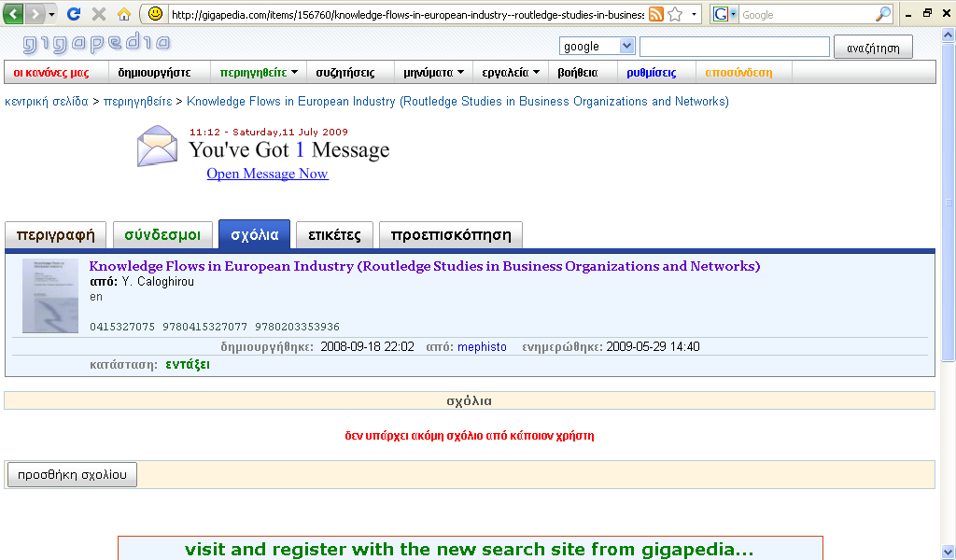
Task: Click the σχόλια section header bar
Action: (x=470, y=401)
